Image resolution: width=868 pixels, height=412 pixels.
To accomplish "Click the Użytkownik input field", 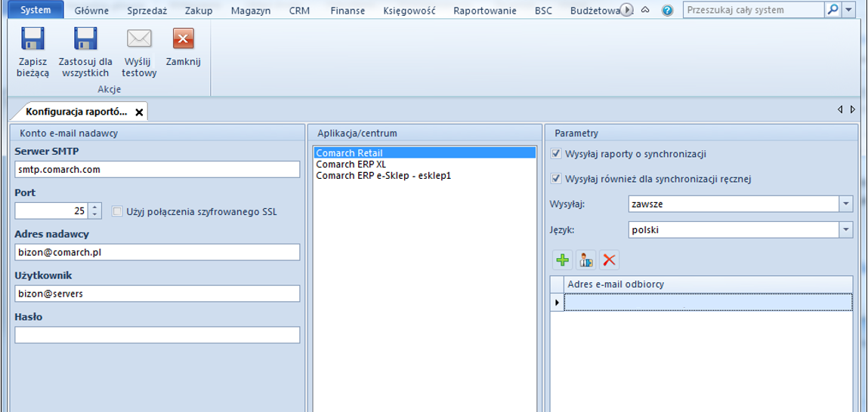I will pyautogui.click(x=157, y=294).
